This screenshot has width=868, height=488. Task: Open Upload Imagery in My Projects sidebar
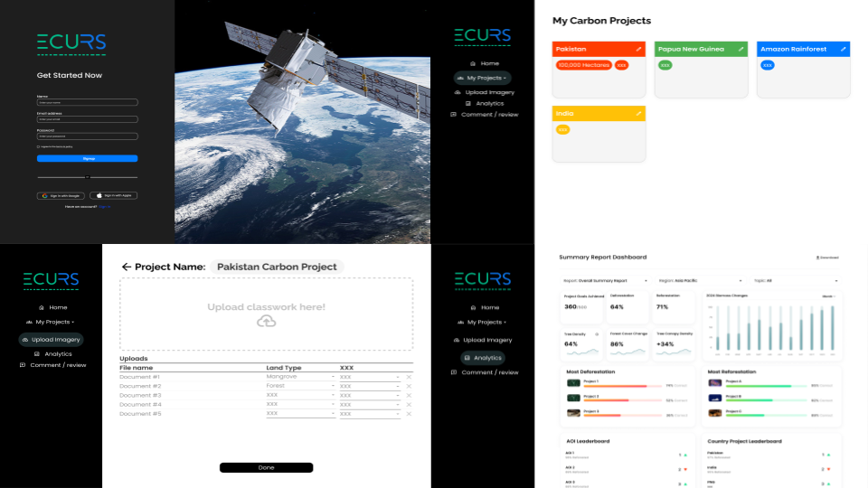pyautogui.click(x=485, y=92)
